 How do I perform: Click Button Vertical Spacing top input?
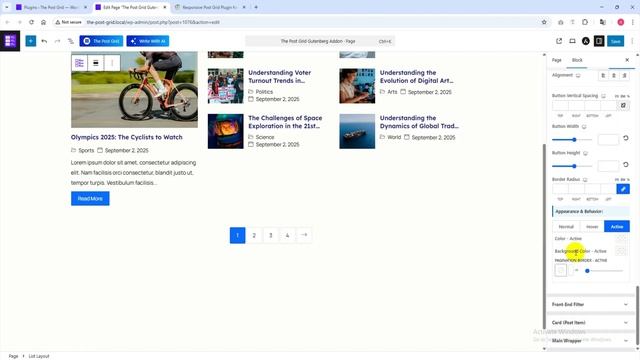pos(560,105)
